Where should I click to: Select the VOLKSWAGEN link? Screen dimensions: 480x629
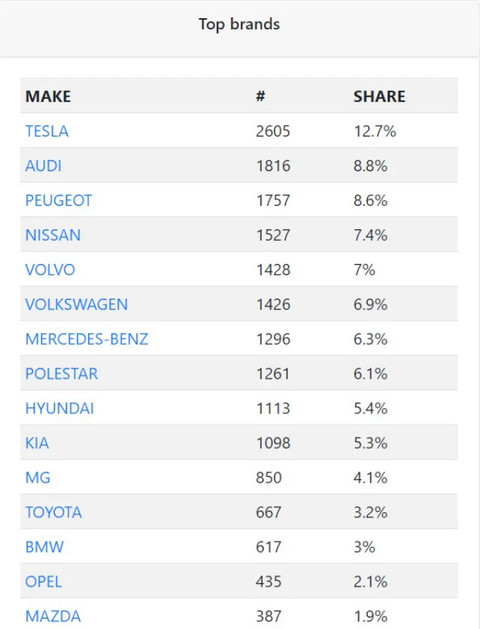pyautogui.click(x=77, y=304)
